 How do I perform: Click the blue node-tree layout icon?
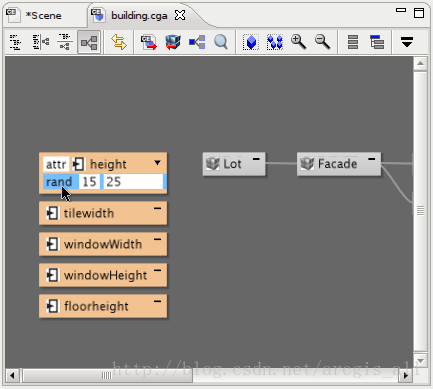coord(197,42)
